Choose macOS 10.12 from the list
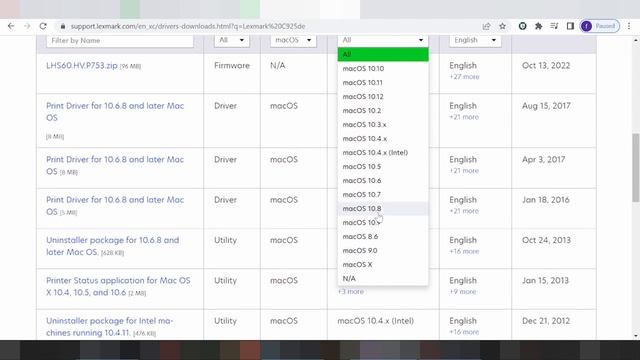The image size is (640, 360). coord(383,97)
